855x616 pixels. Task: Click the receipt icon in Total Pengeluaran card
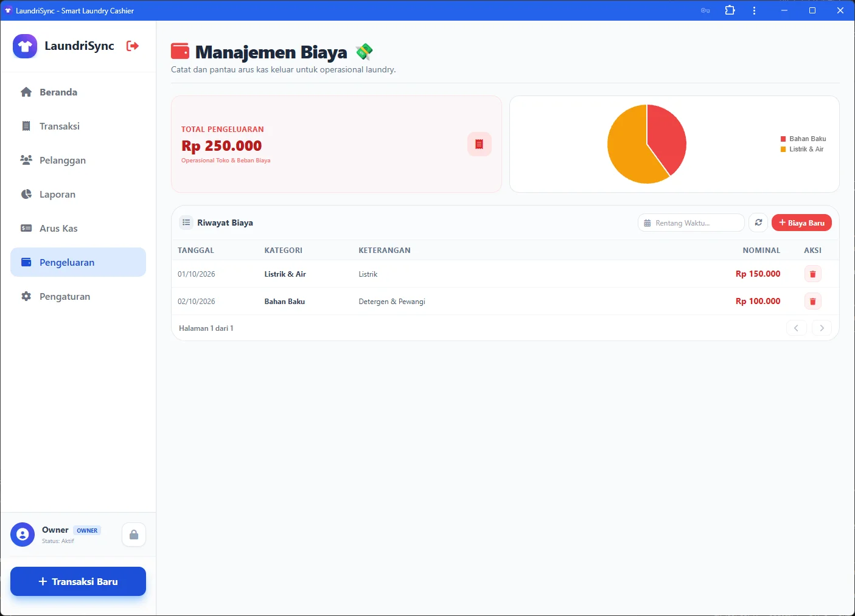tap(479, 144)
